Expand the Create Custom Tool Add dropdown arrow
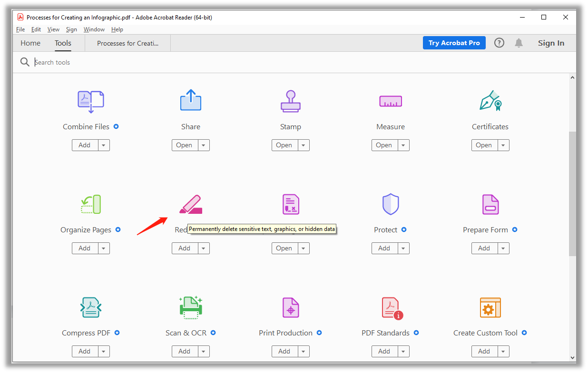Viewport: 588px width, 373px height. (503, 352)
